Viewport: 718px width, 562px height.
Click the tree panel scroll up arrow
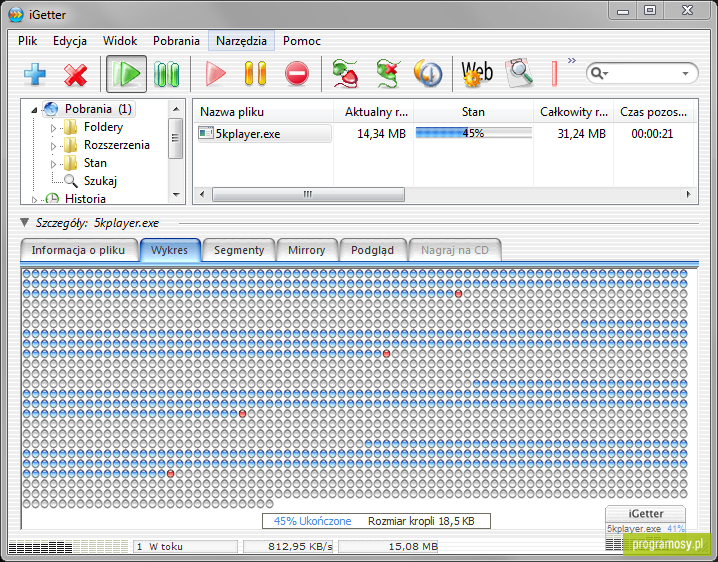pos(176,109)
